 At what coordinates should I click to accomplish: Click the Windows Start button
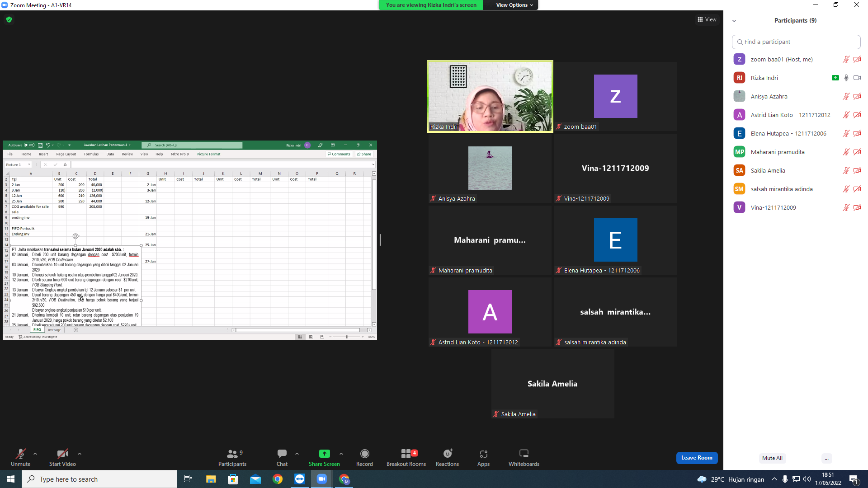[x=11, y=479]
